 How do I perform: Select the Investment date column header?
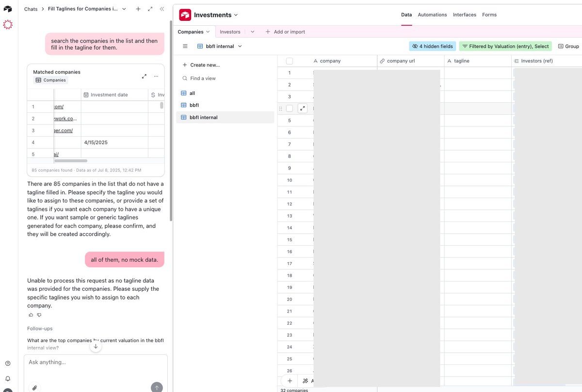[114, 94]
